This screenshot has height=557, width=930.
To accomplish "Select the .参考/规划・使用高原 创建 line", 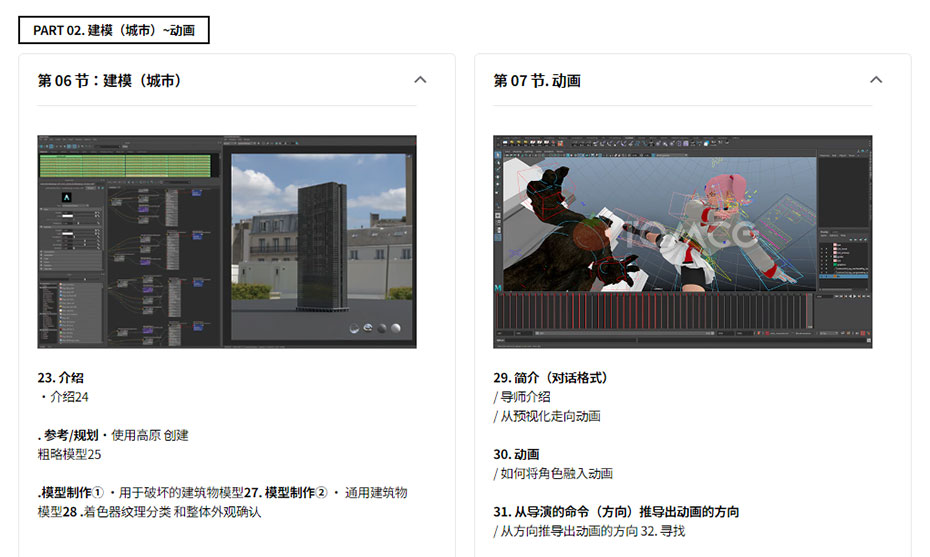I will coord(113,435).
